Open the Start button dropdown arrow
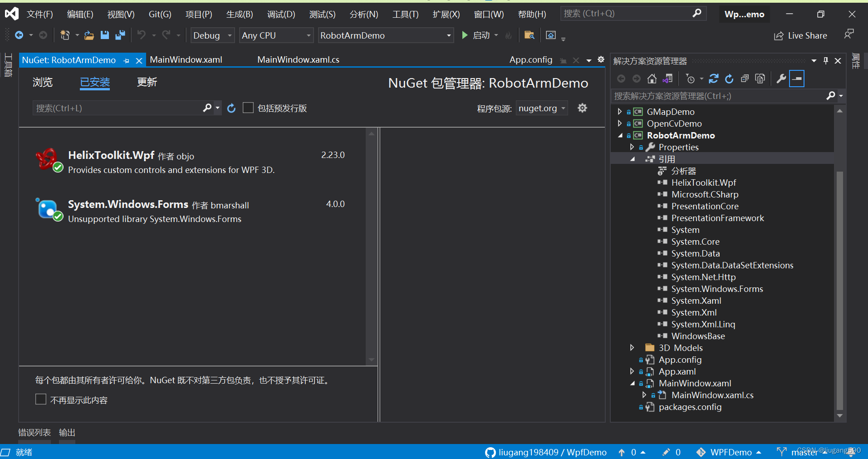868x459 pixels. [x=496, y=35]
